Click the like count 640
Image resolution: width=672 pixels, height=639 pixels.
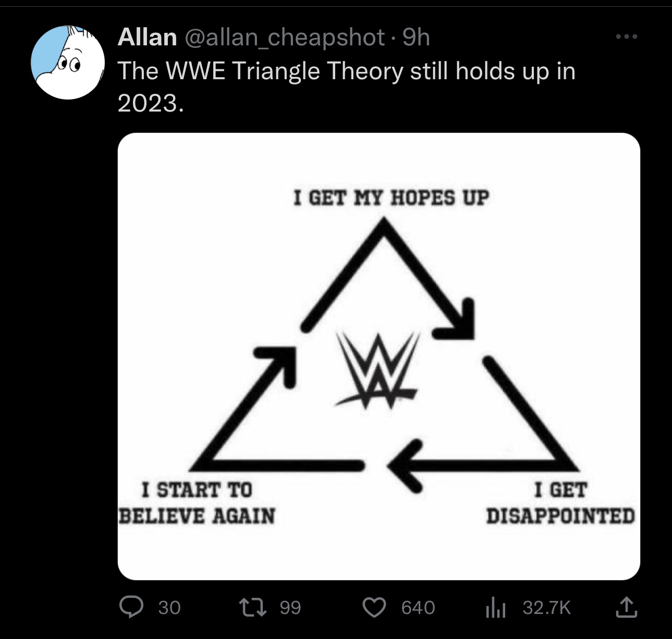(x=418, y=608)
